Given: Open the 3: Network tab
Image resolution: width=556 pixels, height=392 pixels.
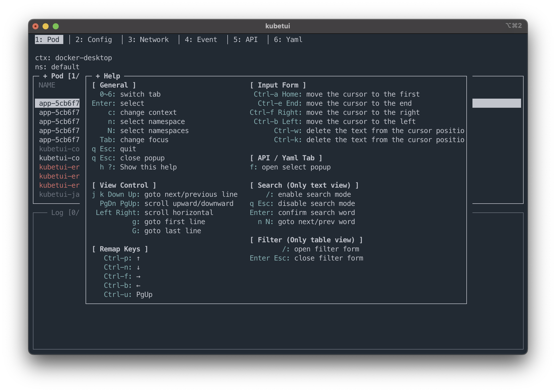Looking at the screenshot, I should [148, 40].
